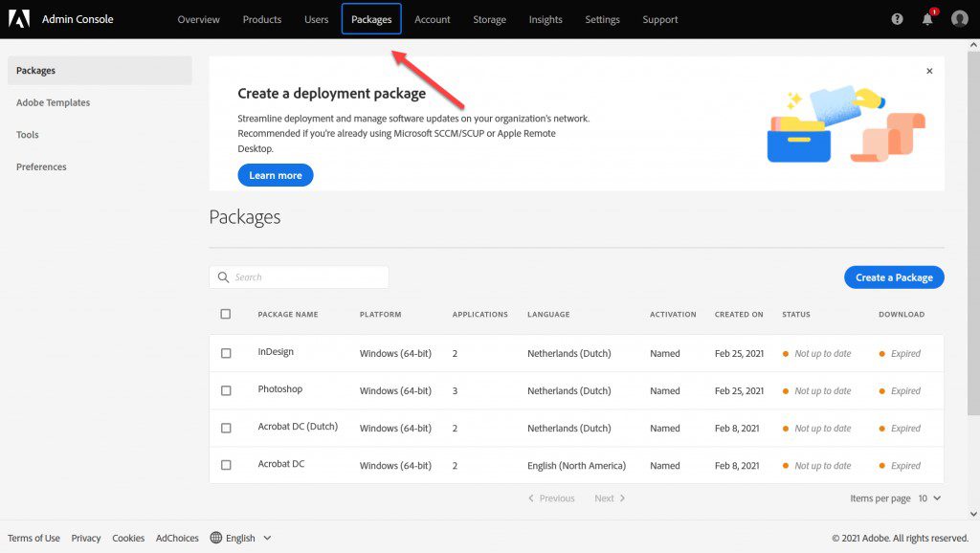
Task: Click the Learn more button
Action: pyautogui.click(x=275, y=175)
